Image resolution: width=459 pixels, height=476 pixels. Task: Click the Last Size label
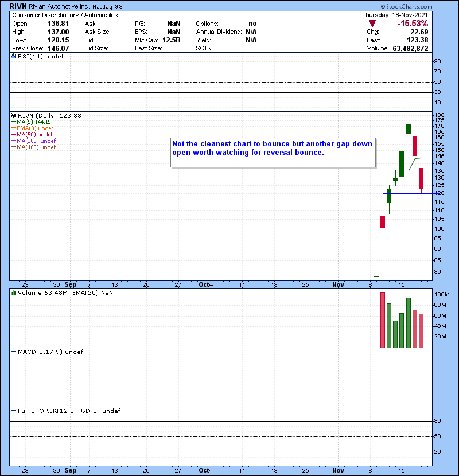tap(149, 49)
